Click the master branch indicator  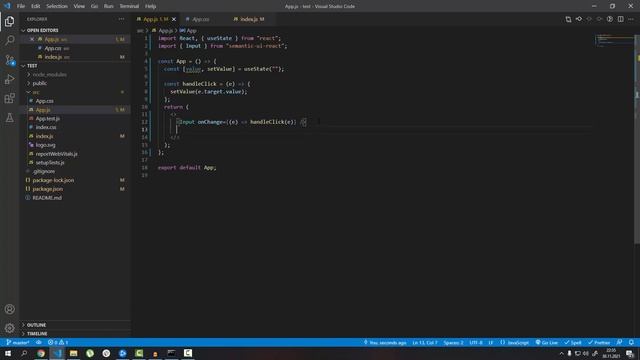point(18,342)
